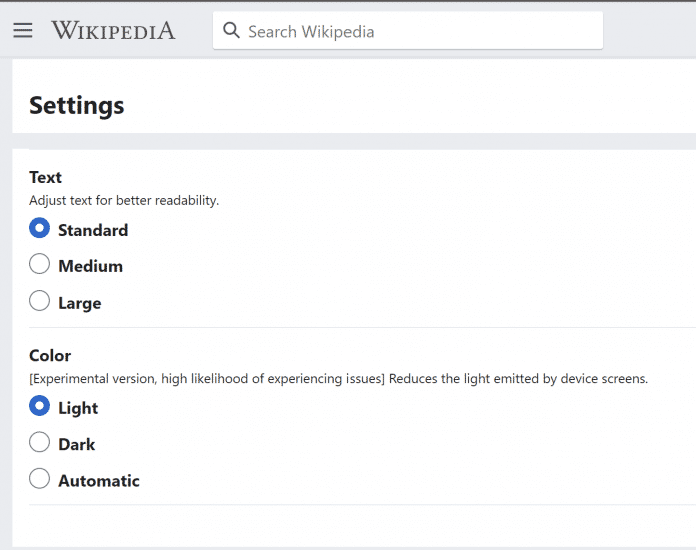Enable the Dark color radio button
The width and height of the screenshot is (696, 550).
click(x=40, y=442)
